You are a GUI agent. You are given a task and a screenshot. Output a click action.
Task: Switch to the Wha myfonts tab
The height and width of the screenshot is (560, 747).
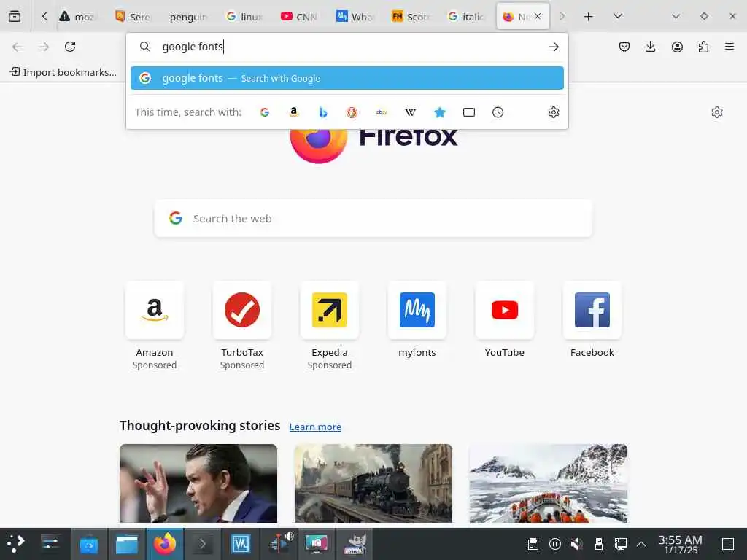[355, 17]
